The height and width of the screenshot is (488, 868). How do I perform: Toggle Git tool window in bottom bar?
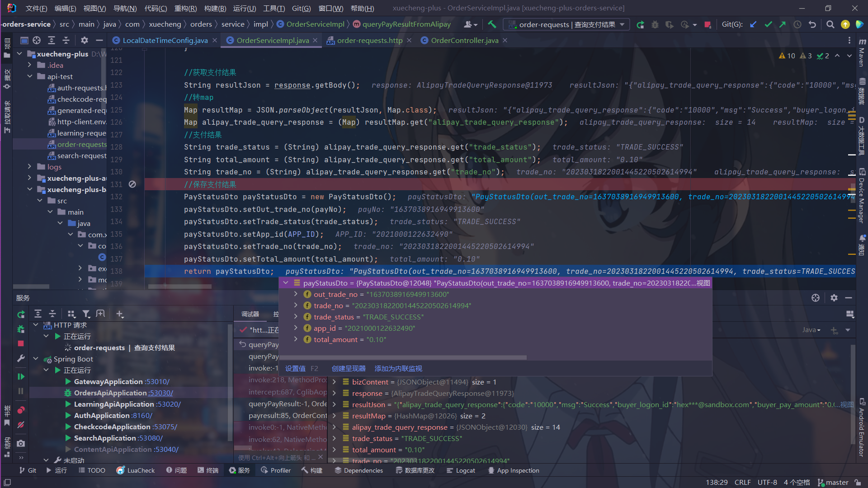tap(28, 470)
